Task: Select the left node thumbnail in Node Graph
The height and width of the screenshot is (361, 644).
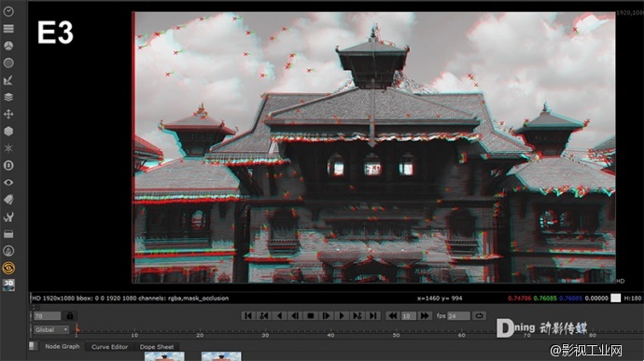Action: pyautogui.click(x=164, y=356)
